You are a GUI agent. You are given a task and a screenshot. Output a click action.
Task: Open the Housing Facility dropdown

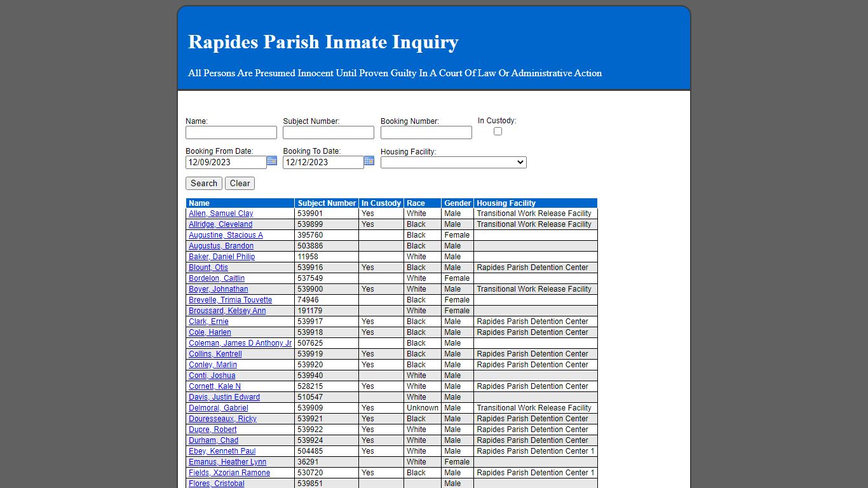(x=454, y=163)
